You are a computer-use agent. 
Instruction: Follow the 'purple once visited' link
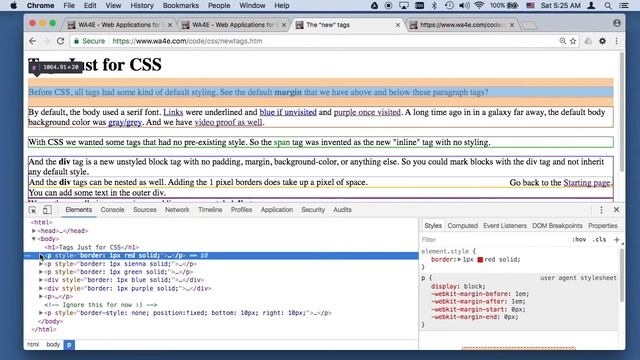367,112
